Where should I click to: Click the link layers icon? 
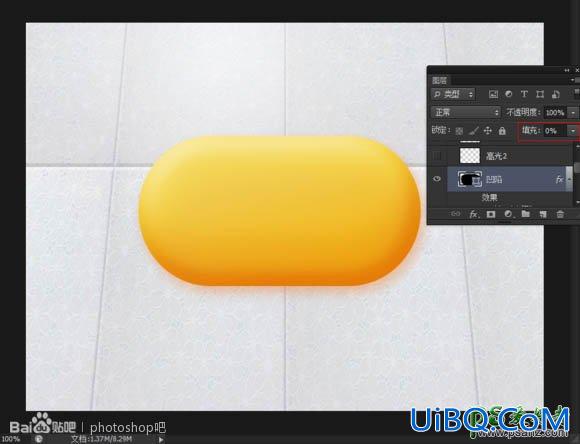(456, 214)
